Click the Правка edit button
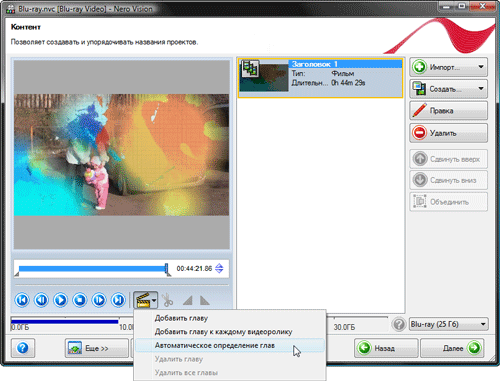Screen dimensions: 500x381 point(448,111)
